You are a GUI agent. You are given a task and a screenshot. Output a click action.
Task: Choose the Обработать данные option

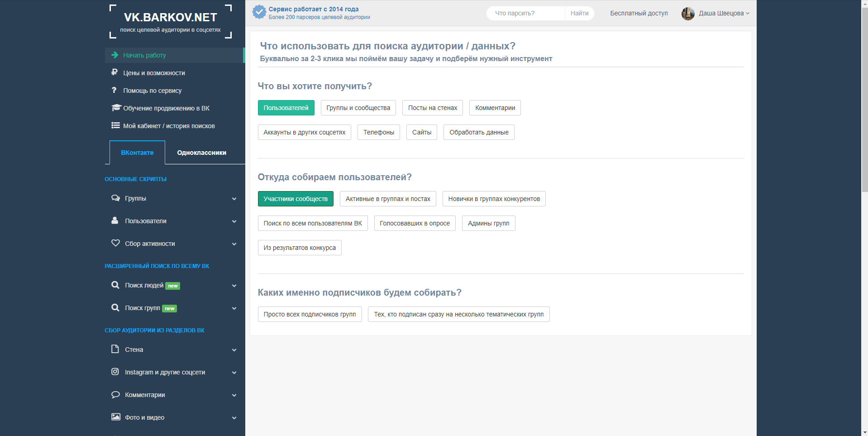[x=479, y=132]
